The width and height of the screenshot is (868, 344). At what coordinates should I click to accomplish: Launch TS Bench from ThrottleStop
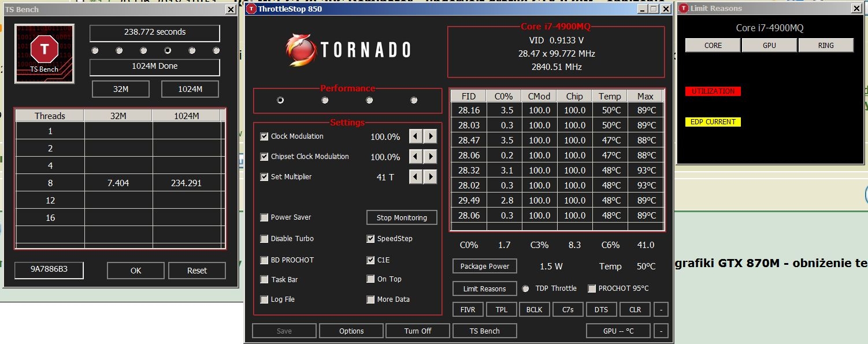484,331
